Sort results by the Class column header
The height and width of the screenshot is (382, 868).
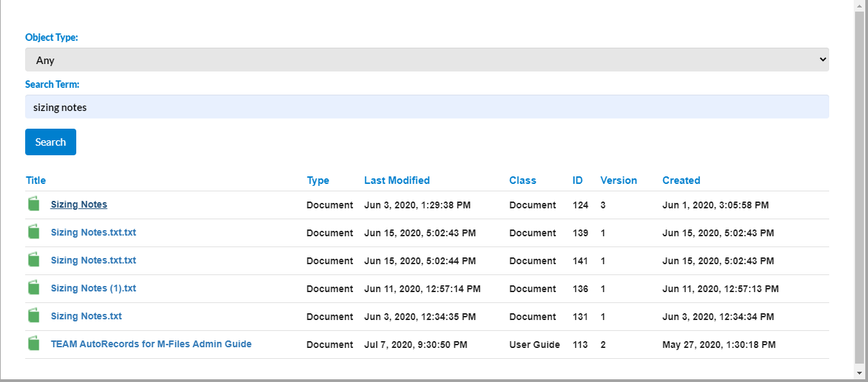tap(523, 180)
